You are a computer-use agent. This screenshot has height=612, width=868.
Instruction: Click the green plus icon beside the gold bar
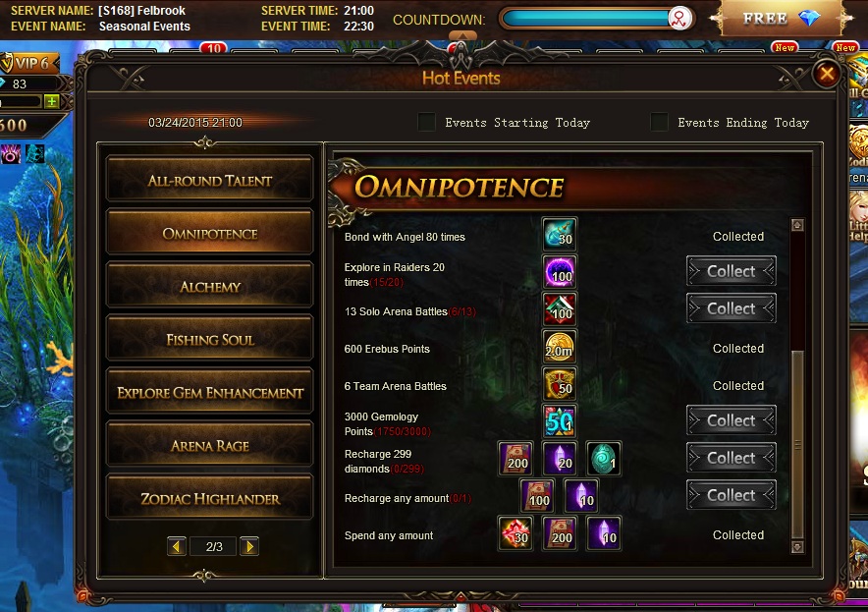point(51,102)
